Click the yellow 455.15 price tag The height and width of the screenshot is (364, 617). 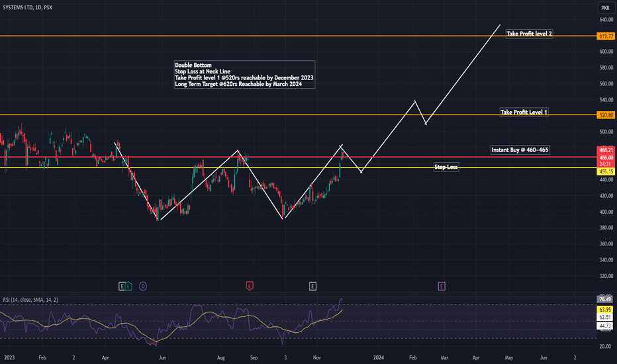click(x=606, y=171)
